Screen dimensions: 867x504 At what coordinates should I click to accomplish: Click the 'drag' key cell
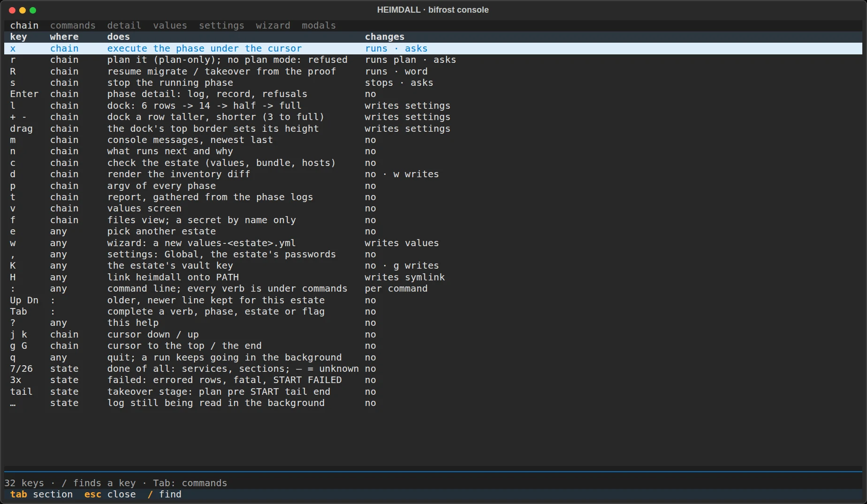22,128
